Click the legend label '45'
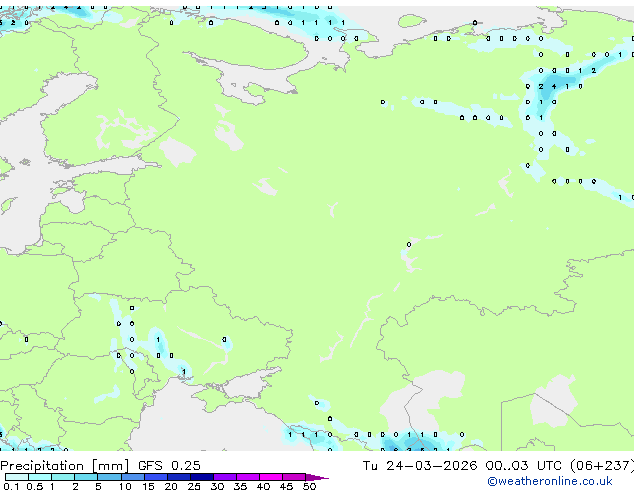Viewport: 634px width, 490px height. point(286,486)
